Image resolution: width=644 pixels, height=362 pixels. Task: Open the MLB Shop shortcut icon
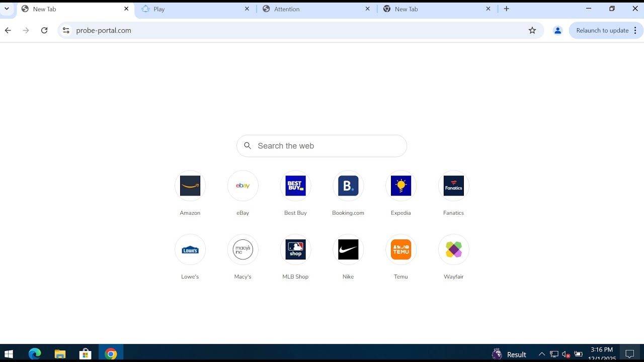pos(295,249)
